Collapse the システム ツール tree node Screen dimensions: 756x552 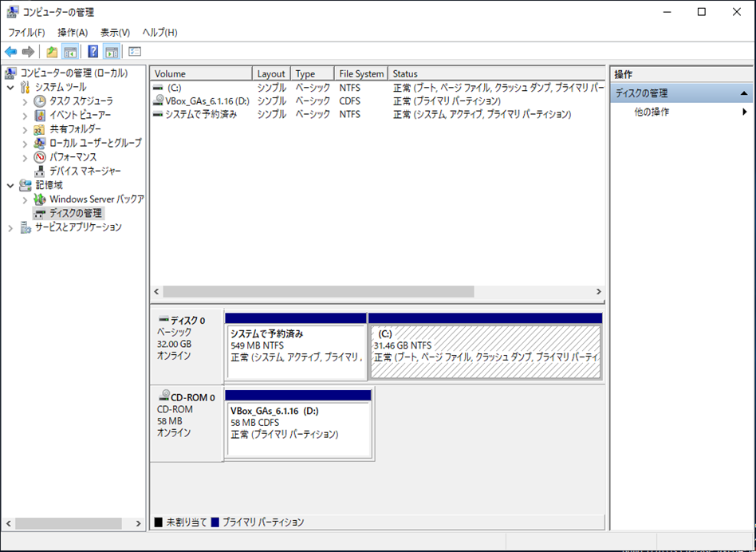pos(11,88)
